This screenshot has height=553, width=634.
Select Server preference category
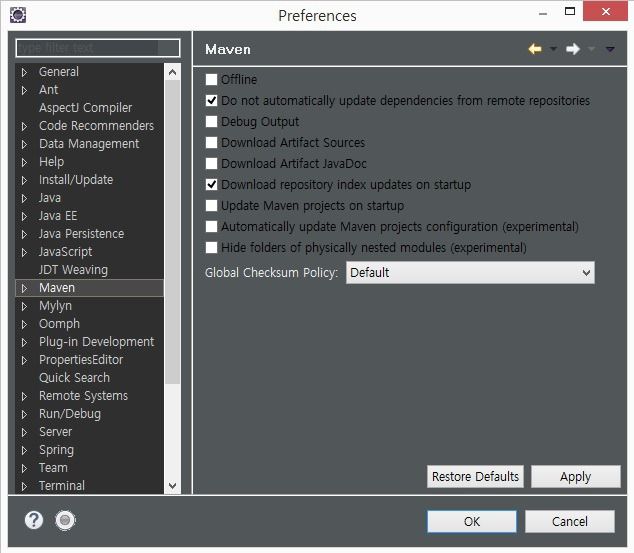[x=55, y=432]
